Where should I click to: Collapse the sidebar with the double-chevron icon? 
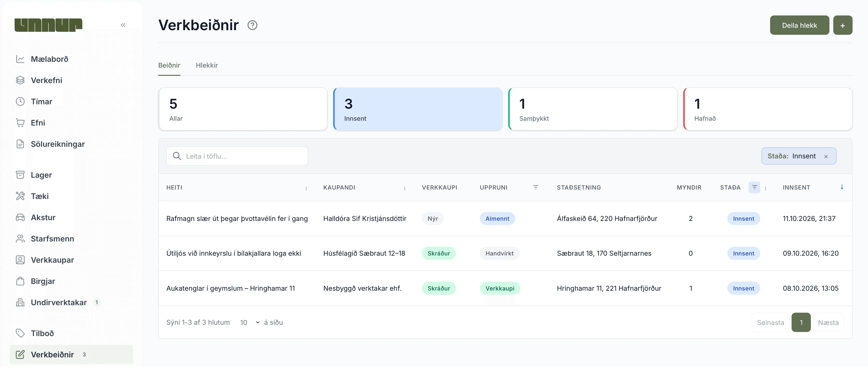(123, 25)
